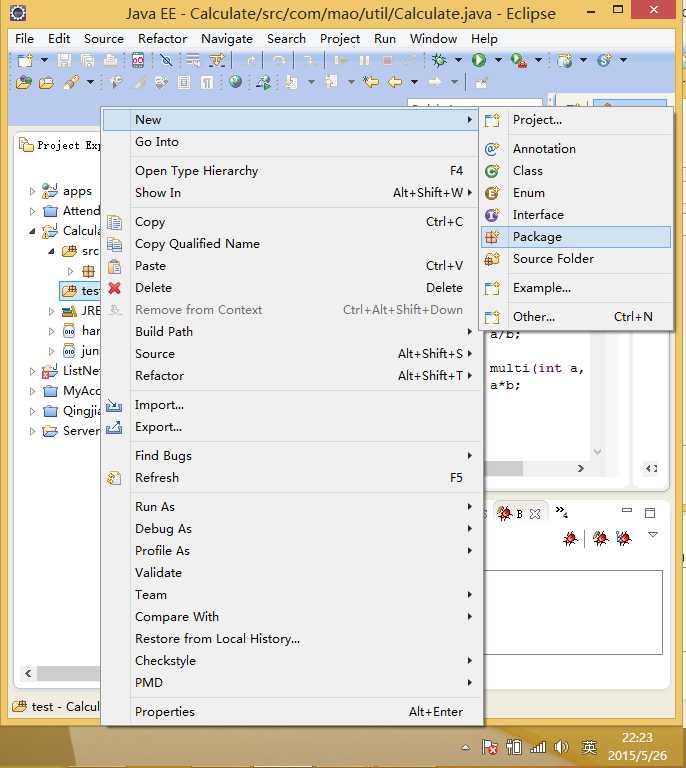Click the Last Edit Location arrow icon
The image size is (686, 768).
371,82
